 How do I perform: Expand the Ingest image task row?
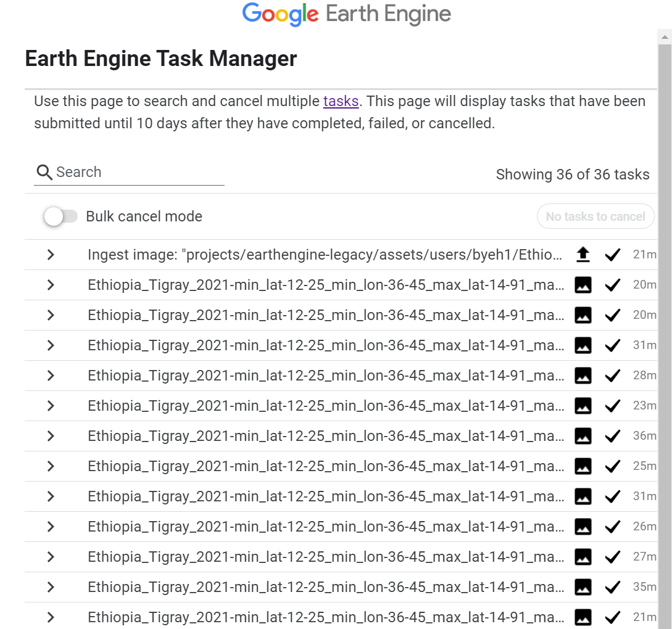tap(51, 255)
